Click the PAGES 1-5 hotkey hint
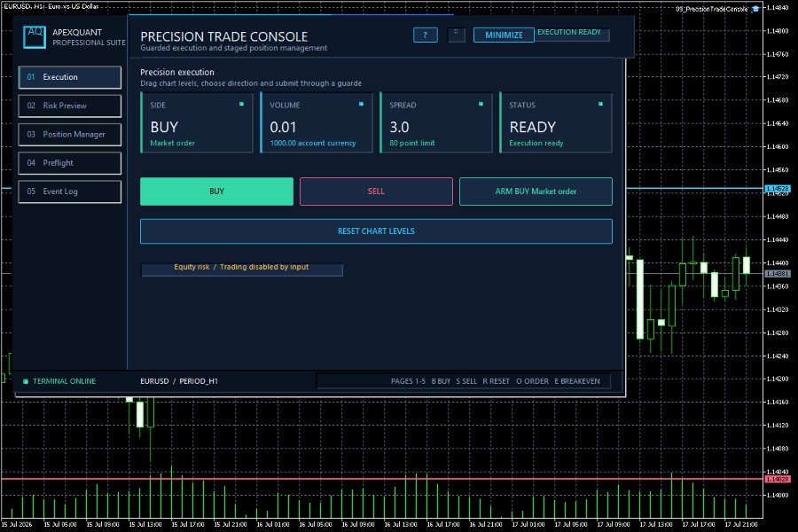Viewport: 798px width, 532px height. (x=408, y=381)
